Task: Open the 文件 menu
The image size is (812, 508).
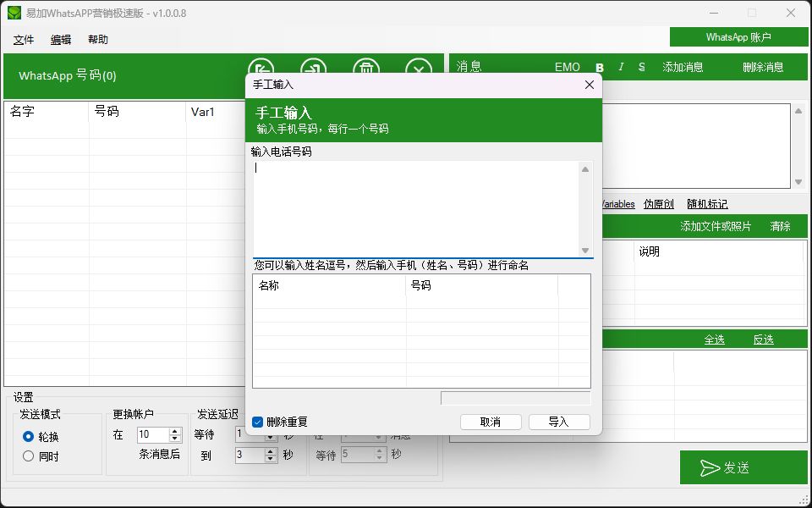Action: pos(24,40)
